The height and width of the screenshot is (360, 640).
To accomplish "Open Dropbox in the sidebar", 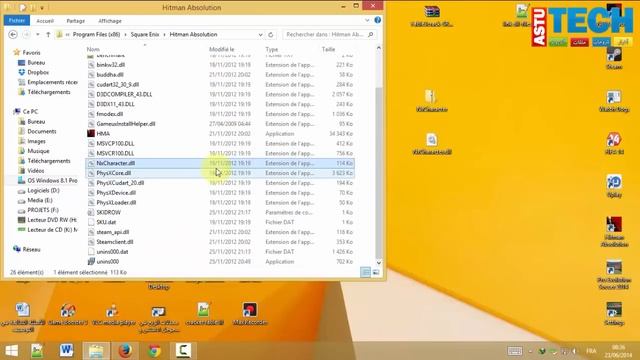I will click(38, 72).
